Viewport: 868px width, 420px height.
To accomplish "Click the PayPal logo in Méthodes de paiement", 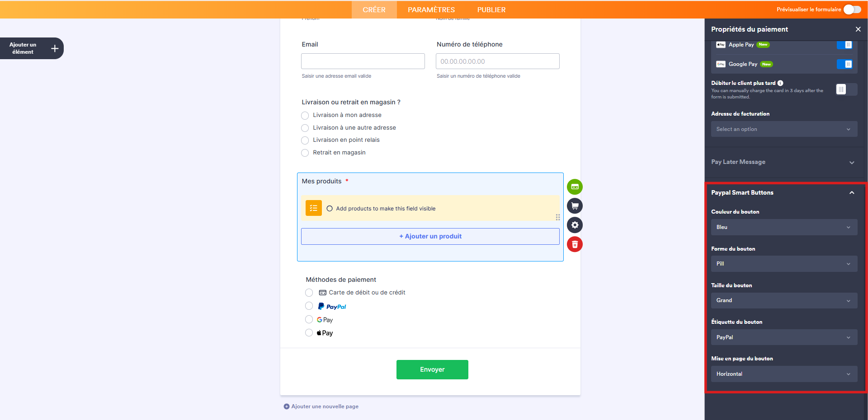I will tap(332, 306).
